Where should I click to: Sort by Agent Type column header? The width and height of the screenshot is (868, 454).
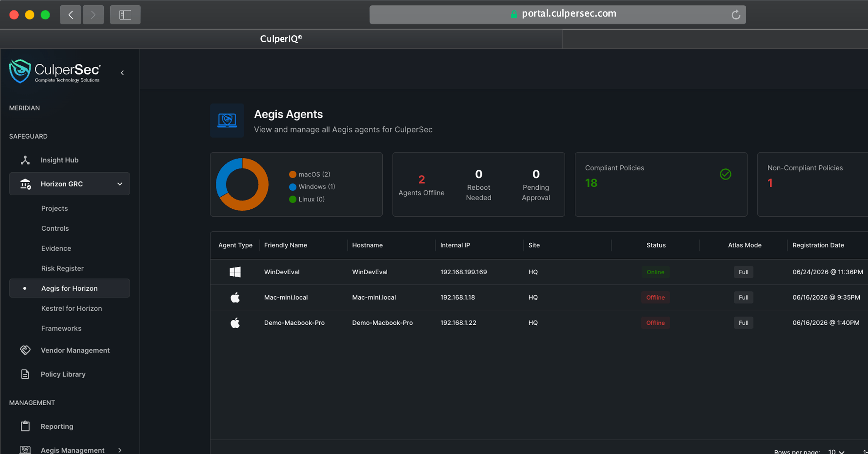pos(235,245)
